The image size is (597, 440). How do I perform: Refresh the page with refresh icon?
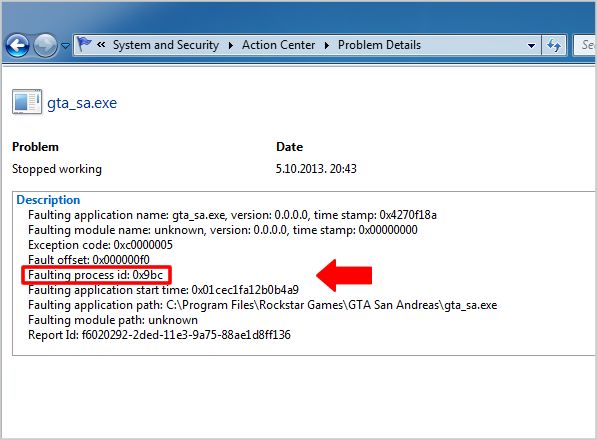click(554, 45)
